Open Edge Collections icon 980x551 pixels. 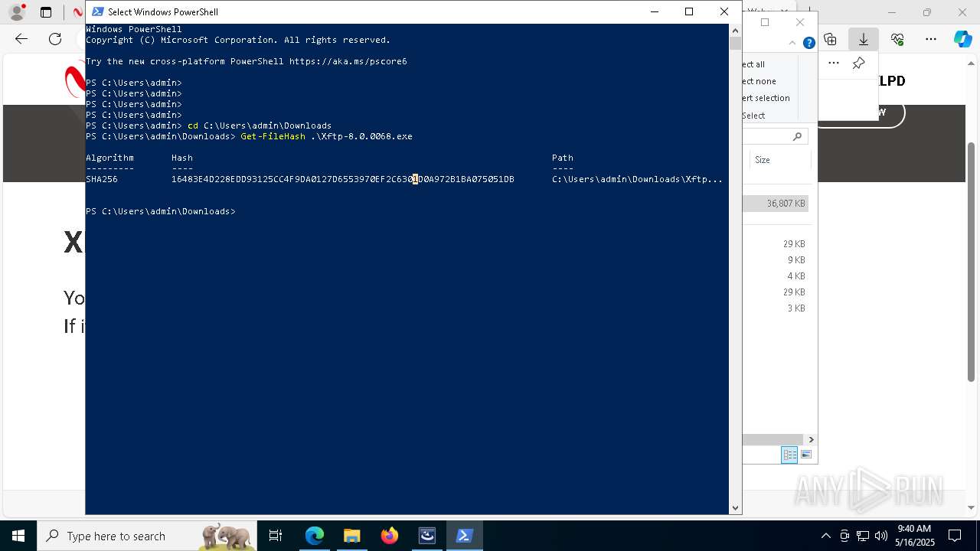(830, 39)
